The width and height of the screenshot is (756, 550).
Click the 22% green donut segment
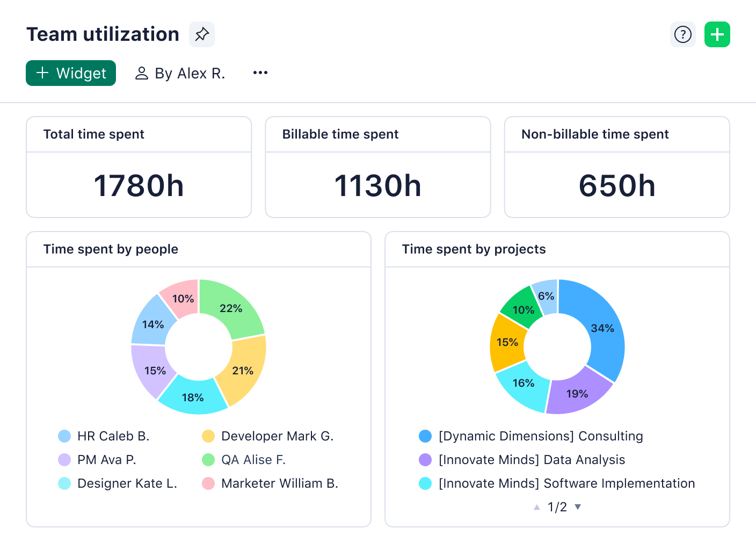point(231,308)
